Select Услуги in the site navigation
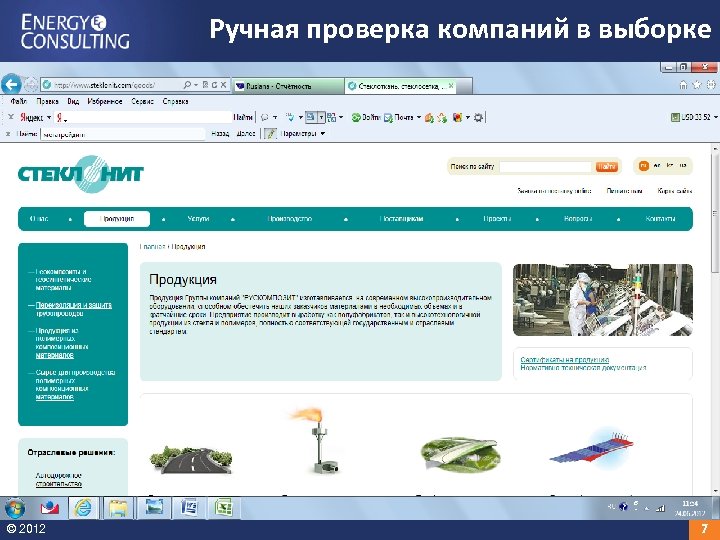 (198, 219)
